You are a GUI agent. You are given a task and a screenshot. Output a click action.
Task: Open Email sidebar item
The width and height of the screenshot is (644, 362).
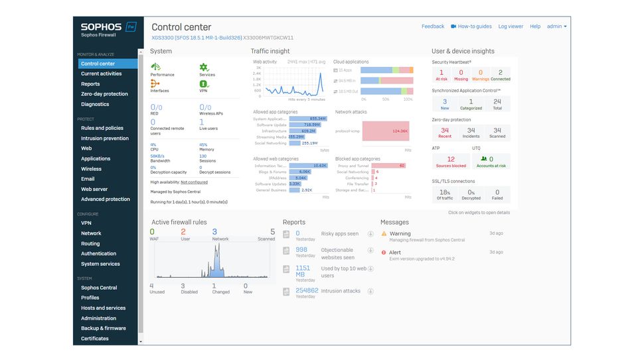point(88,179)
